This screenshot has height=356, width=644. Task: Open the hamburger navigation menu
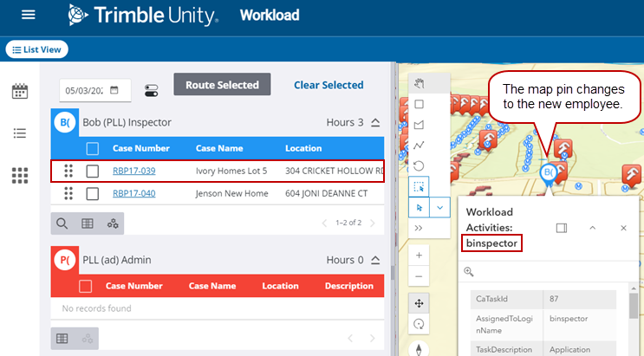pyautogui.click(x=29, y=16)
